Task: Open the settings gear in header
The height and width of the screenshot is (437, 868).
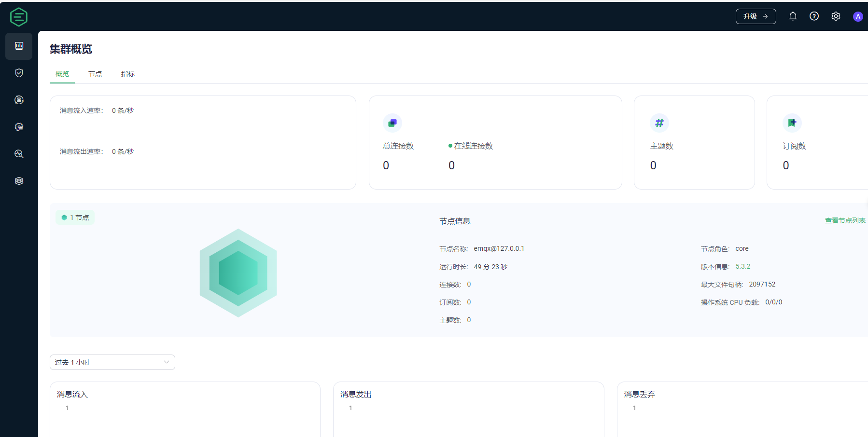Action: (x=836, y=16)
